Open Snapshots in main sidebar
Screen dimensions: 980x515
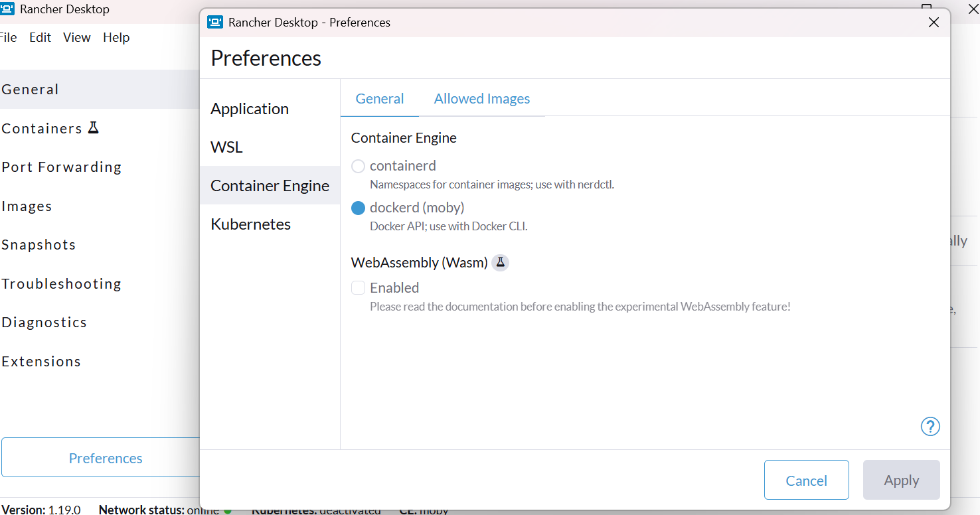point(100,244)
